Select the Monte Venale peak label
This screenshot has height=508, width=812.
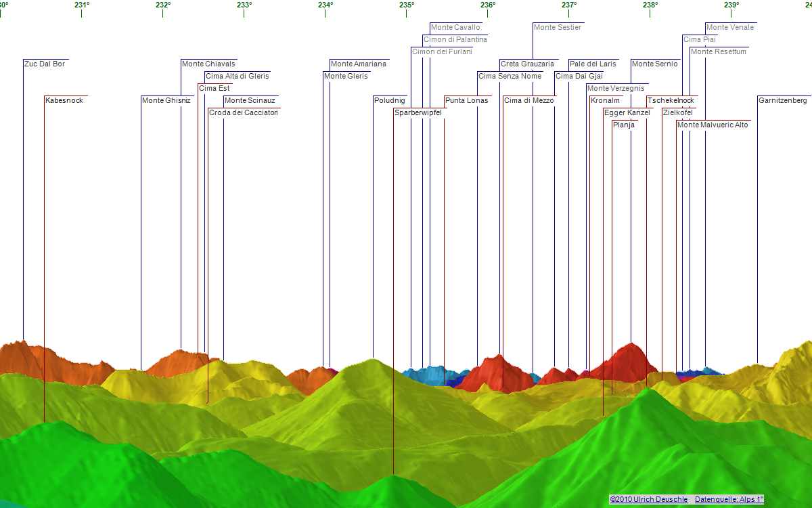729,27
